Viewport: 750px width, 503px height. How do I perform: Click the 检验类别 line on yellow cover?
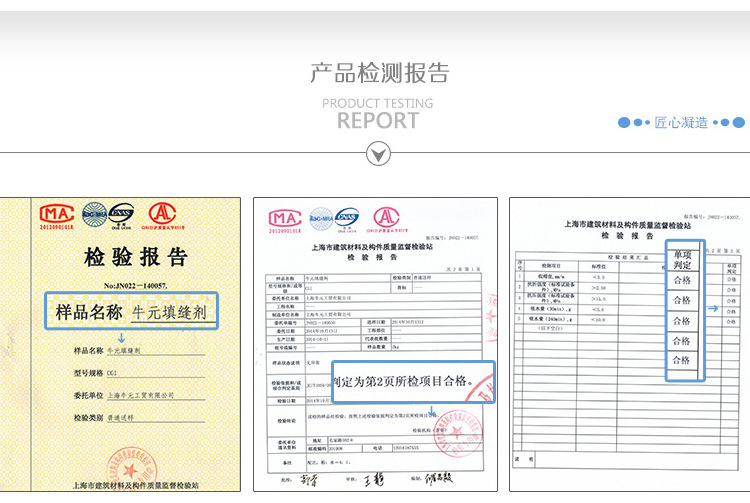139,418
